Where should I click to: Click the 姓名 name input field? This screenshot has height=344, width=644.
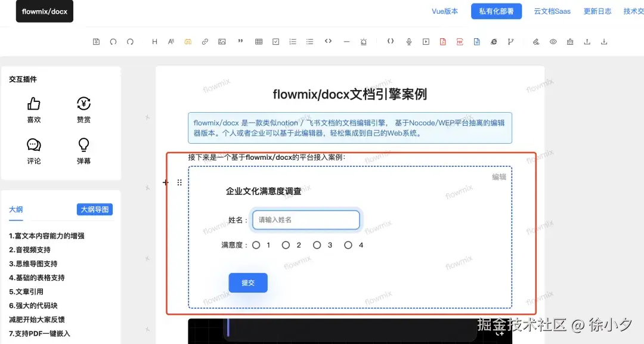click(x=306, y=219)
